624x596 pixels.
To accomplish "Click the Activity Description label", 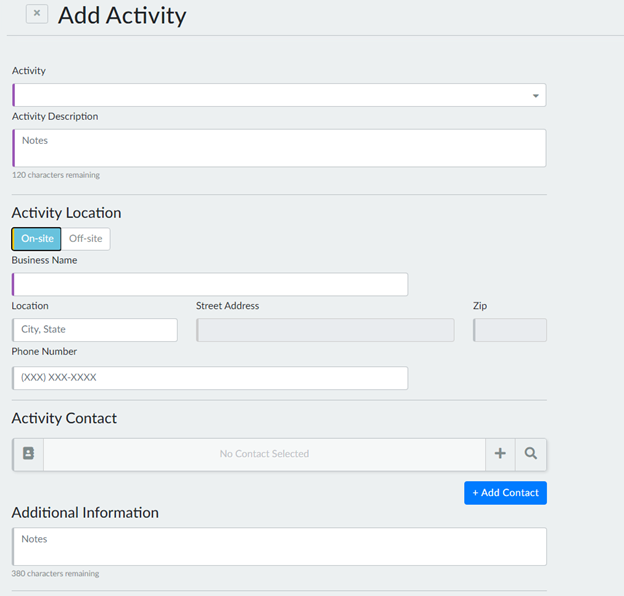I will 55,117.
